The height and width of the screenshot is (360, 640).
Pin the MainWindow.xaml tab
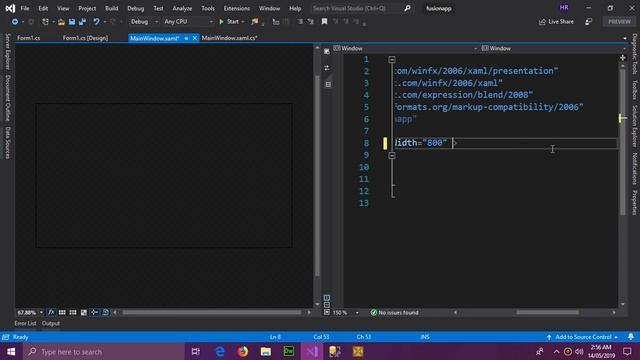coord(186,38)
